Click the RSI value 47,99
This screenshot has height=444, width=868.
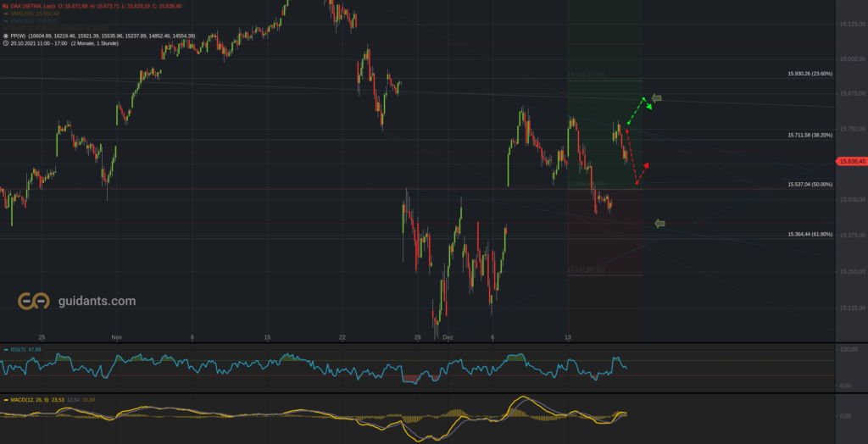click(x=34, y=350)
